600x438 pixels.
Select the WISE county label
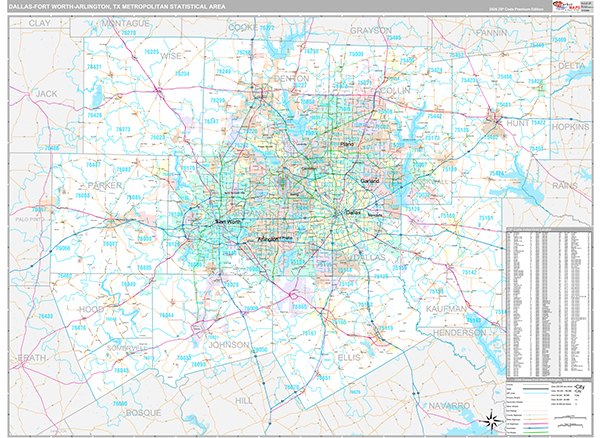coord(172,57)
